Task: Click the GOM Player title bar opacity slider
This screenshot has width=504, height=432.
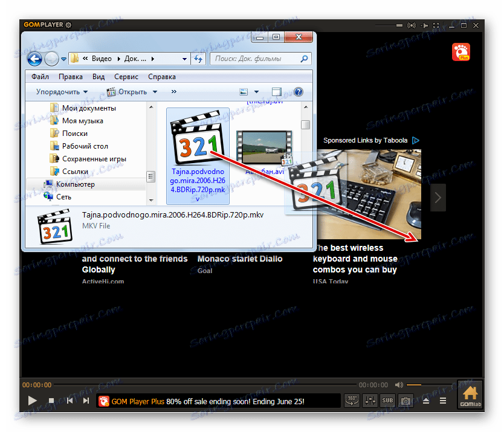Action: tap(389, 25)
